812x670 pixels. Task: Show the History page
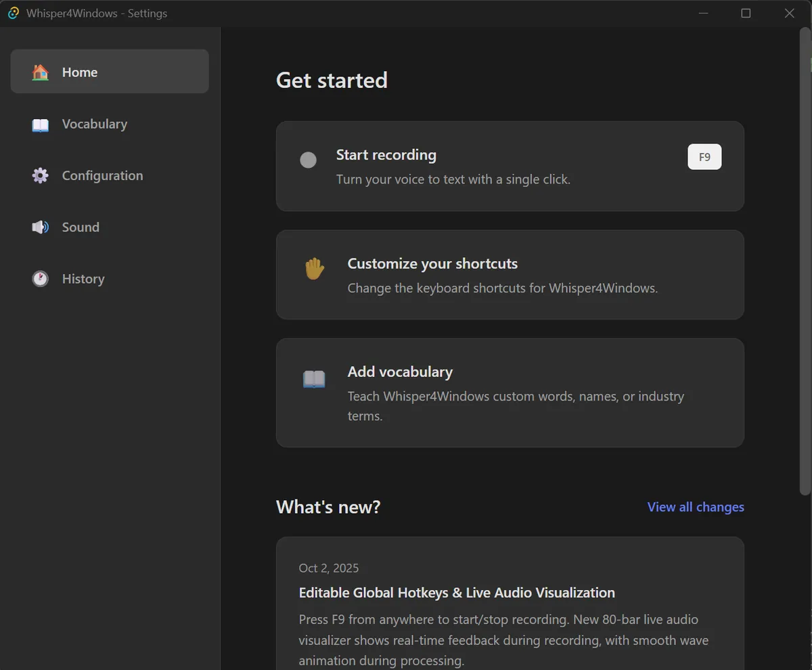110,278
